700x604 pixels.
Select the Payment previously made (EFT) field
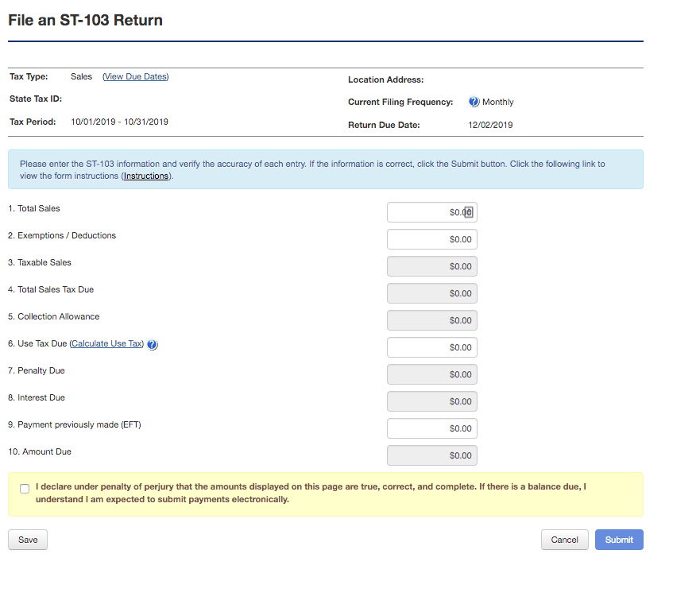(x=432, y=428)
